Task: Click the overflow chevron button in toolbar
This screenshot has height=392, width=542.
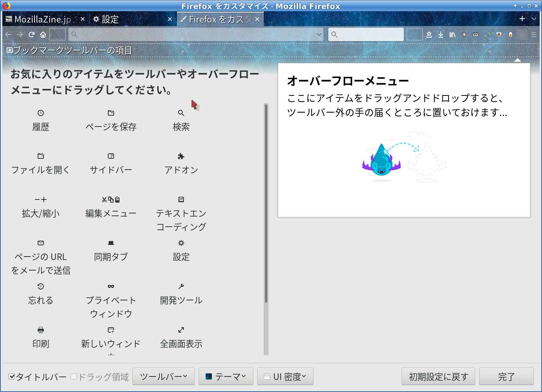Action: pos(522,35)
